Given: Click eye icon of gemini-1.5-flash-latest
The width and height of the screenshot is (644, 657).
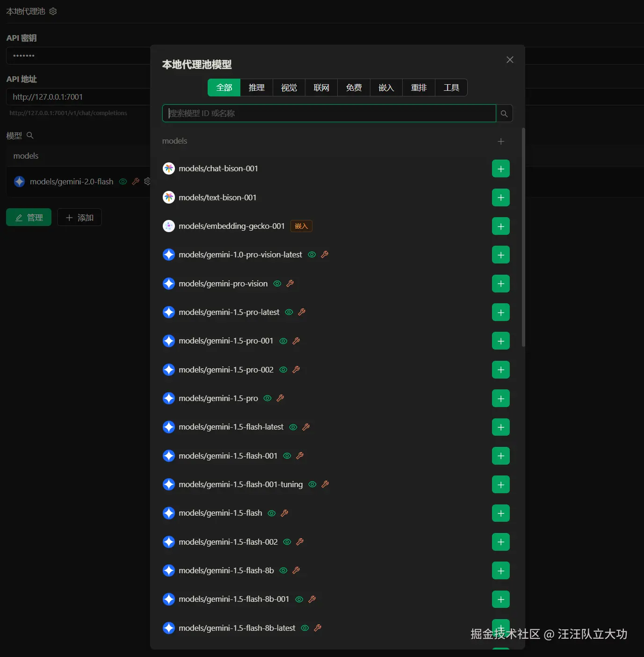Looking at the screenshot, I should (293, 427).
